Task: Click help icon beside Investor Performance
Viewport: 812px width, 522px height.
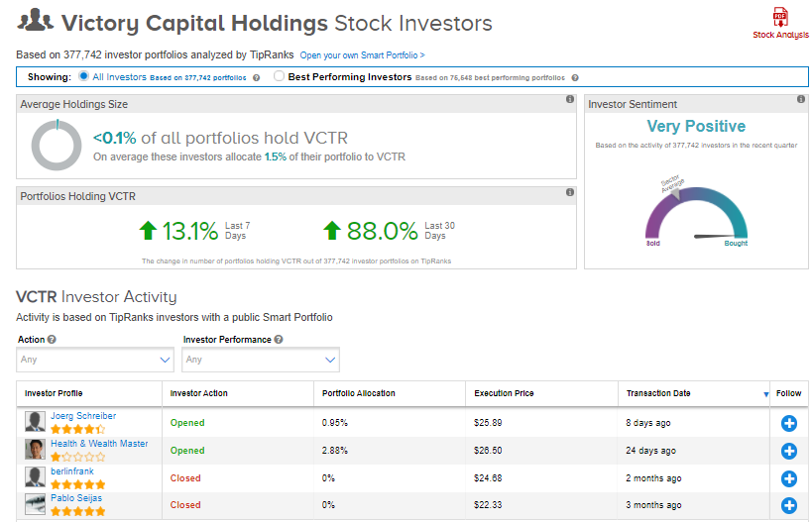Action: [x=279, y=340]
